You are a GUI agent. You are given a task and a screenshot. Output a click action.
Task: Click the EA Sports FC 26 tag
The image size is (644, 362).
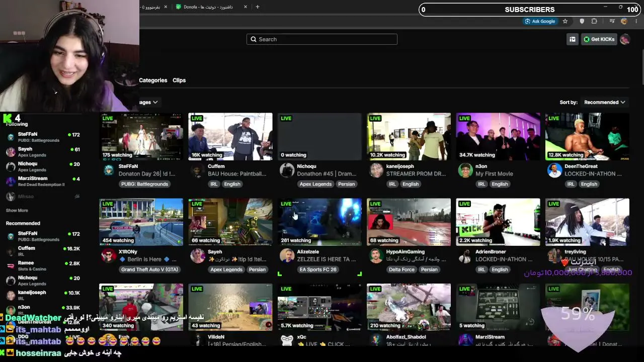click(x=318, y=269)
